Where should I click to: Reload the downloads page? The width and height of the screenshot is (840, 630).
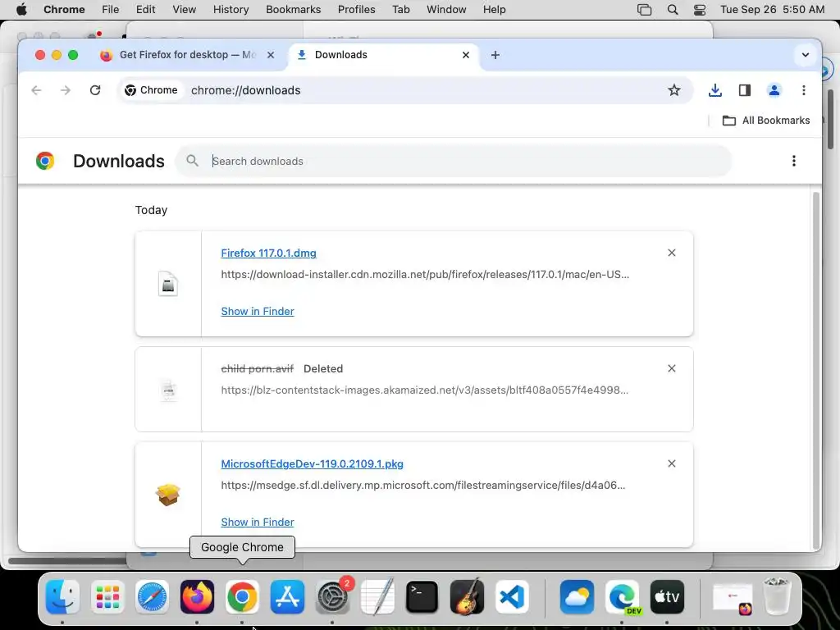(95, 90)
